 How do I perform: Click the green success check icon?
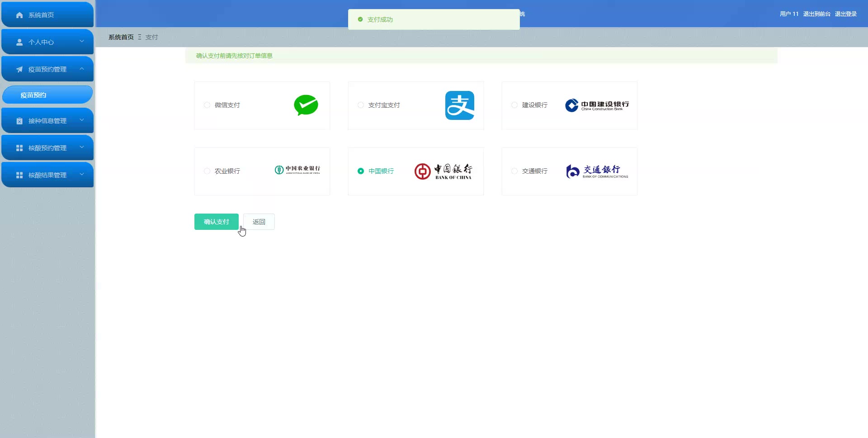click(x=360, y=19)
